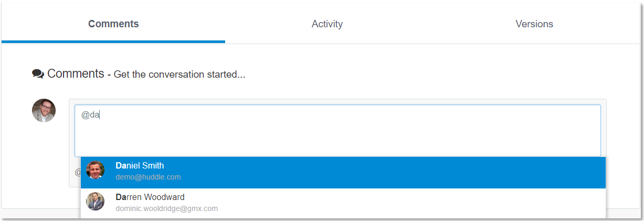Click Darren Woodward's avatar in suggestions
The height and width of the screenshot is (221, 644).
96,202
